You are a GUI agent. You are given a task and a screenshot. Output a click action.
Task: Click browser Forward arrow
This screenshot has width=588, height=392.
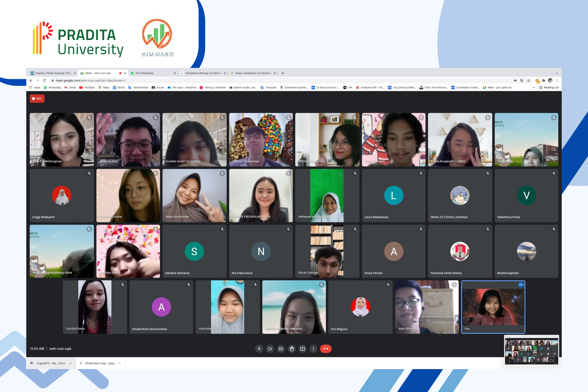38,80
